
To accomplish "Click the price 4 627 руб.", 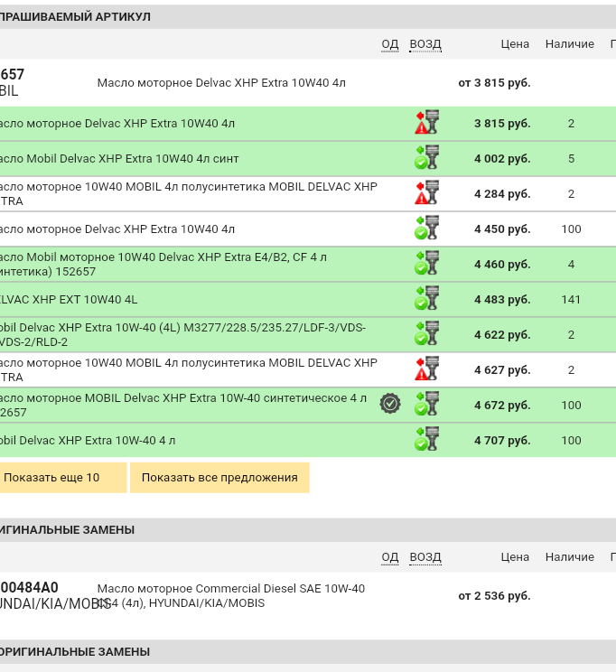I will 502,369.
